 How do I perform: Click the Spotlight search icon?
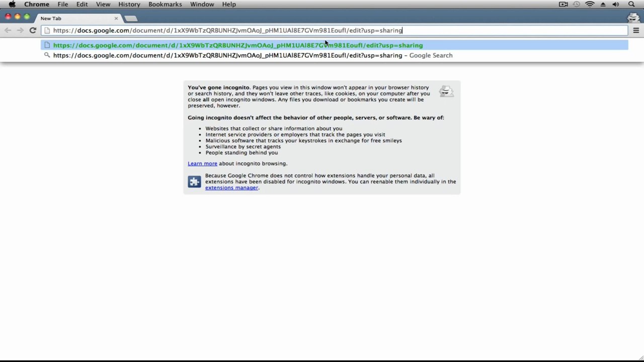[x=631, y=5]
